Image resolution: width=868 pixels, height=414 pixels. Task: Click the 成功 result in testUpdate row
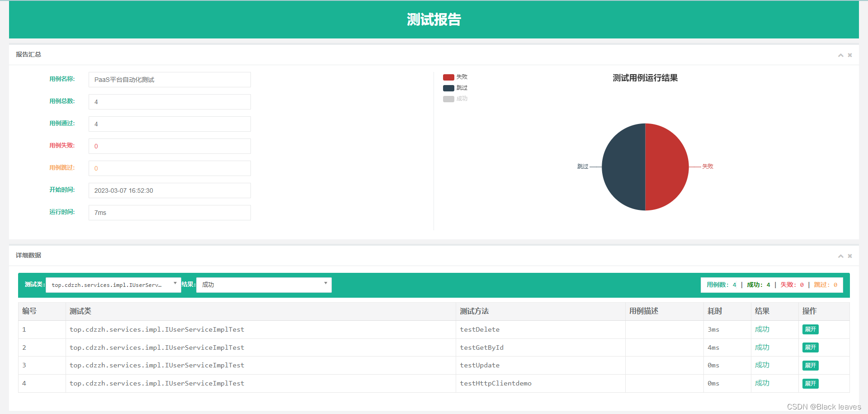(762, 365)
